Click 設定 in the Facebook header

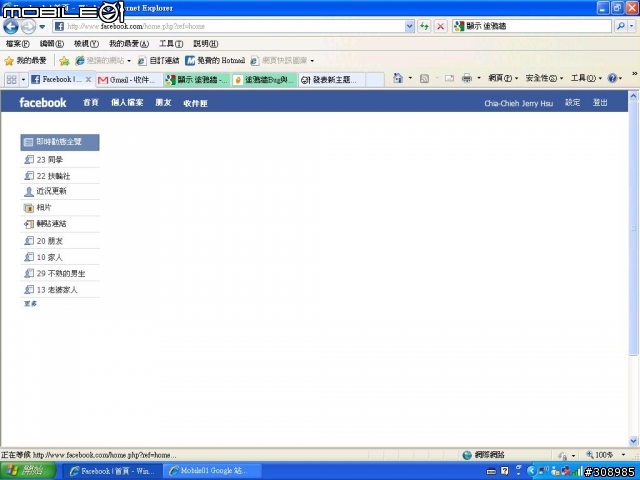pos(572,102)
